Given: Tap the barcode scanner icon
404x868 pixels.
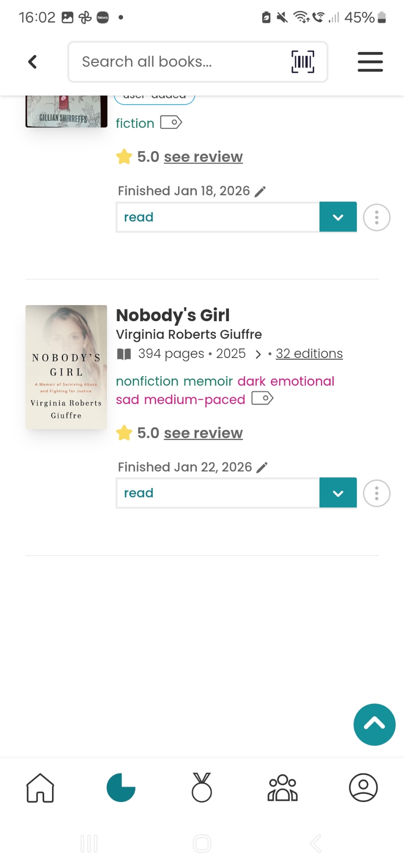Looking at the screenshot, I should pyautogui.click(x=303, y=62).
